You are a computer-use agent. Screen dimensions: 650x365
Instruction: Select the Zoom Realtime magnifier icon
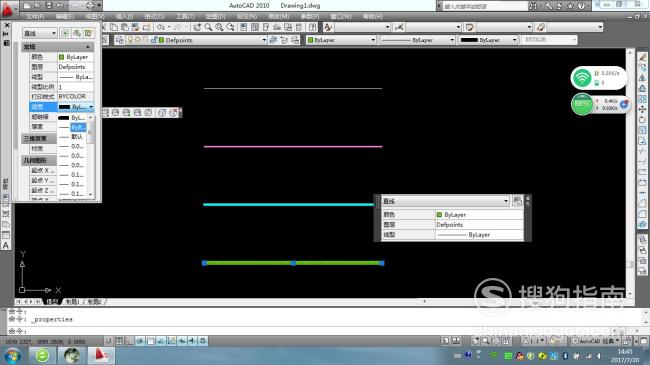pyautogui.click(x=208, y=27)
